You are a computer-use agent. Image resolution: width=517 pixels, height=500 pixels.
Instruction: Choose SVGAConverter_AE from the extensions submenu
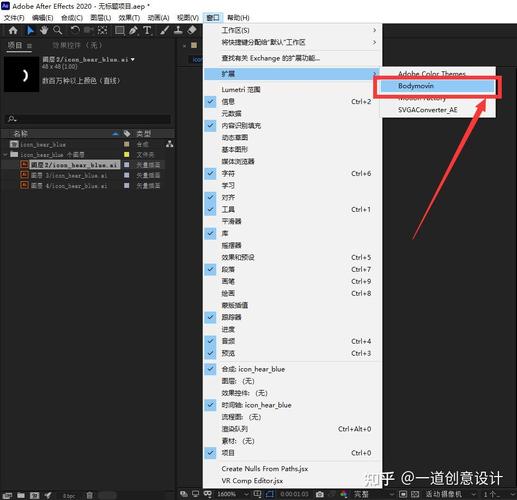pyautogui.click(x=438, y=110)
